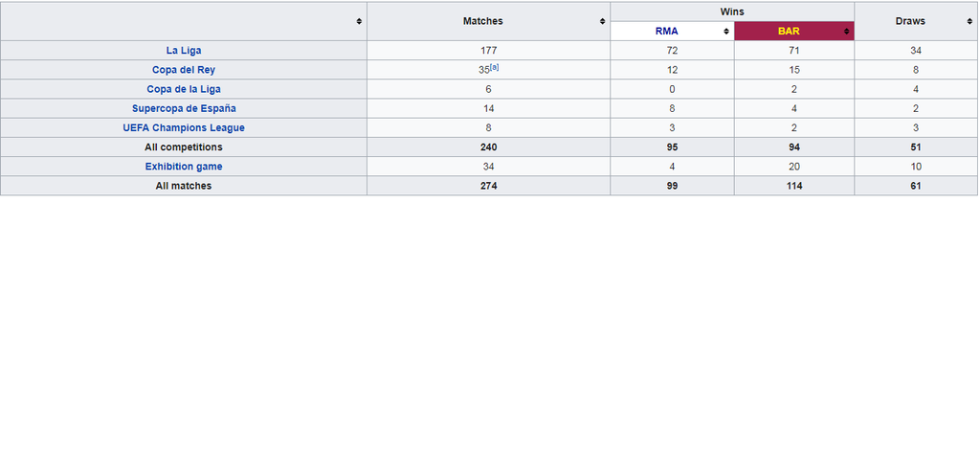Open the La Liga link
The image size is (980, 451).
coord(184,51)
